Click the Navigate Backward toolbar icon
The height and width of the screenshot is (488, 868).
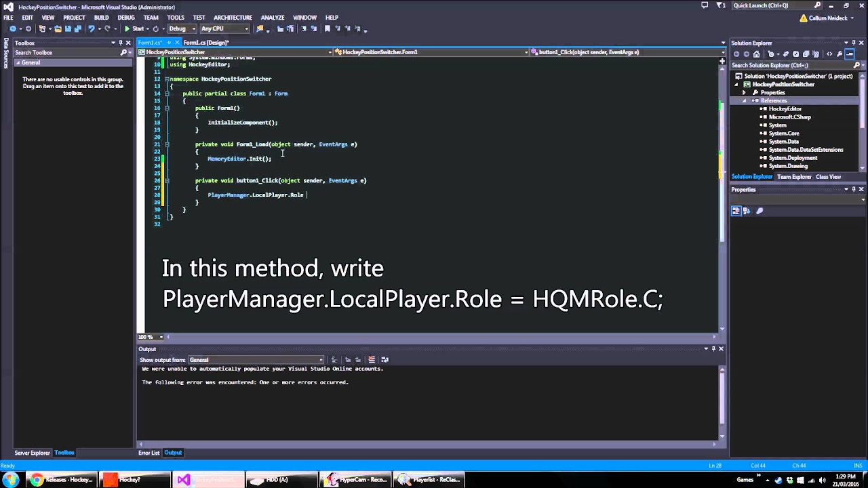[x=13, y=28]
